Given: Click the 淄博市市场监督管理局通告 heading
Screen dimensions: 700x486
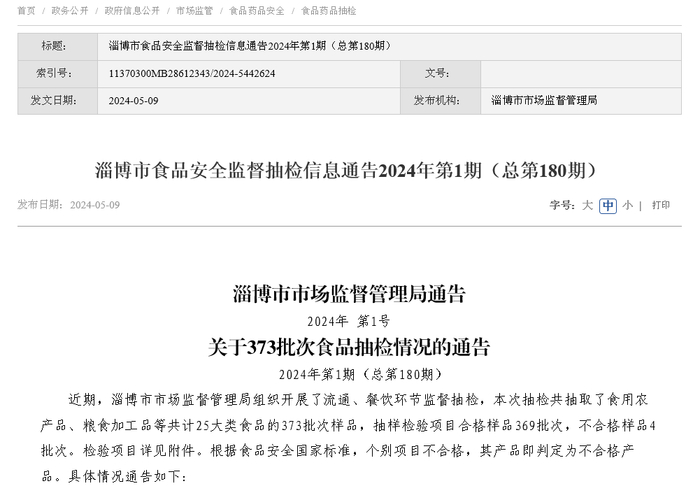Looking at the screenshot, I should 349,294.
